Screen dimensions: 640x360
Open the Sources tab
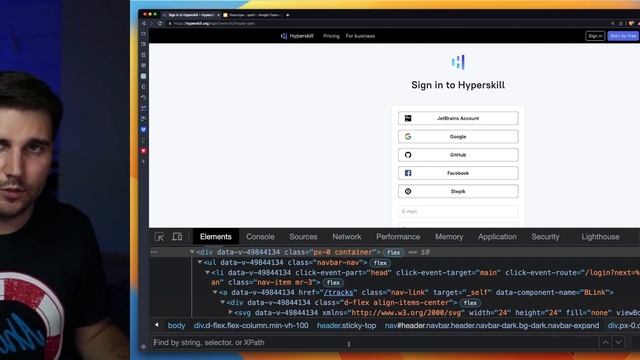pyautogui.click(x=303, y=237)
